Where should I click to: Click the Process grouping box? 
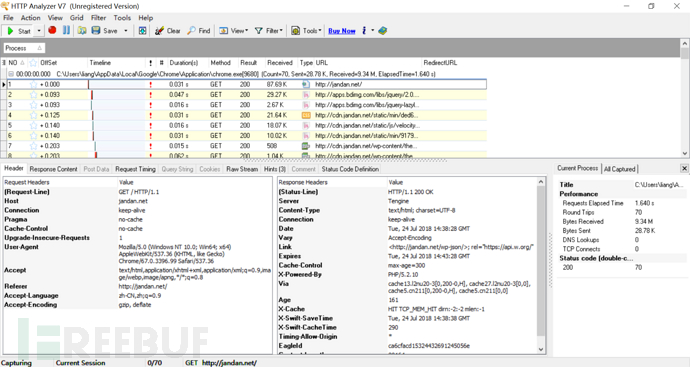pos(24,48)
